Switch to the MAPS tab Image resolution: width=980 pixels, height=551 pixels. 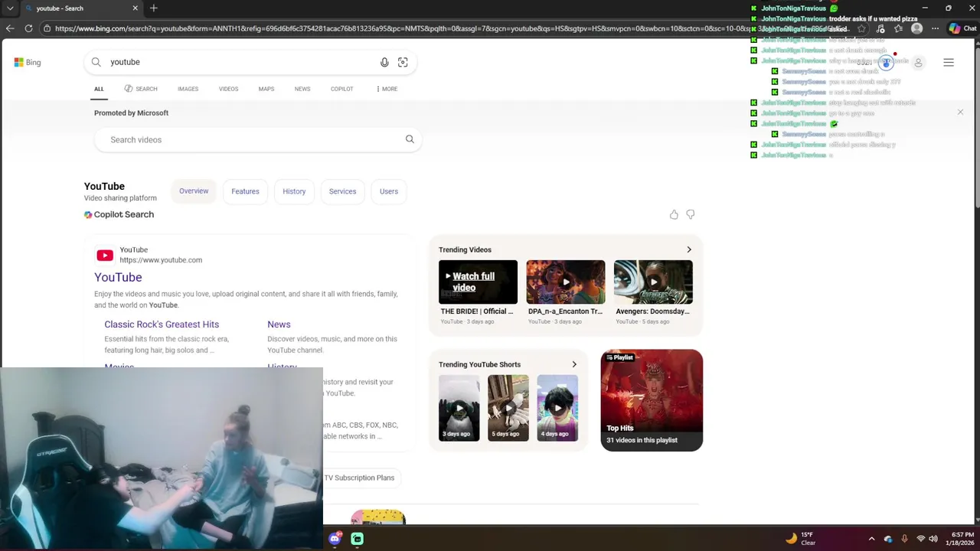tap(266, 89)
